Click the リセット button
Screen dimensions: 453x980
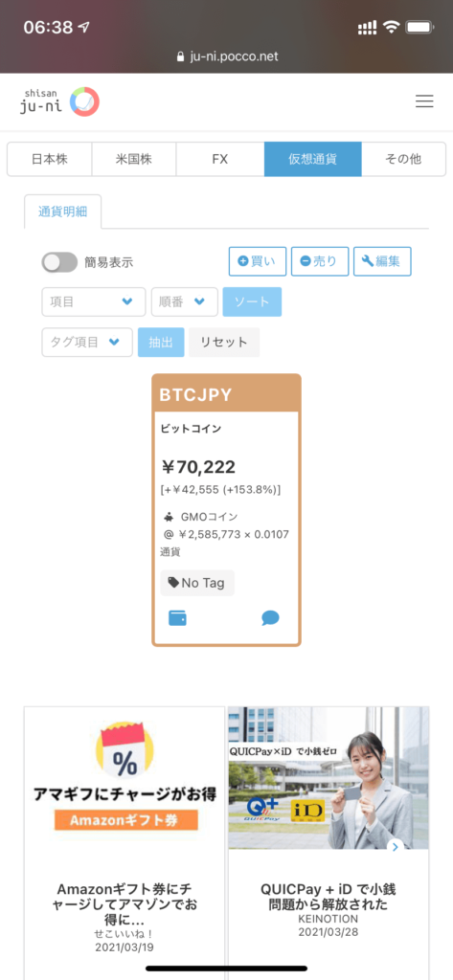click(224, 342)
